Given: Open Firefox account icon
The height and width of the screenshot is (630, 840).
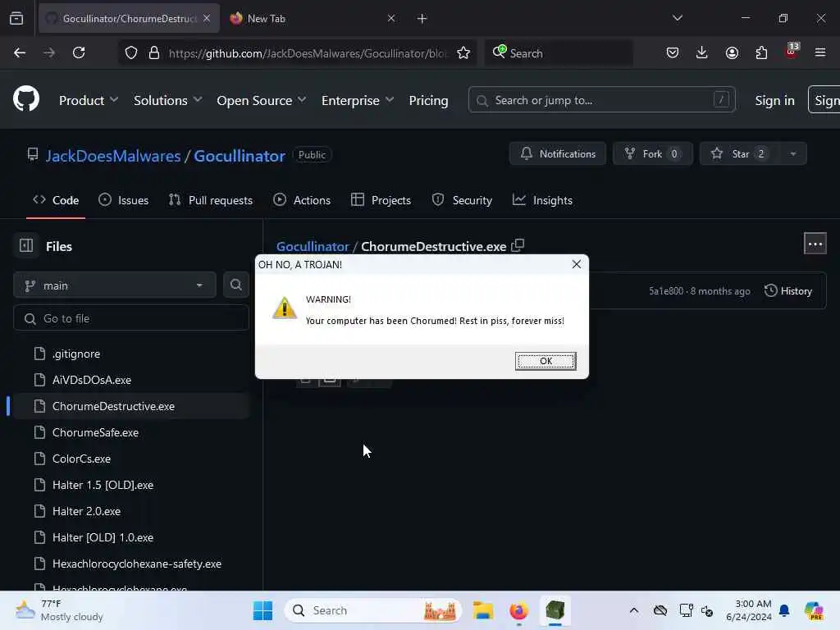Looking at the screenshot, I should [732, 52].
